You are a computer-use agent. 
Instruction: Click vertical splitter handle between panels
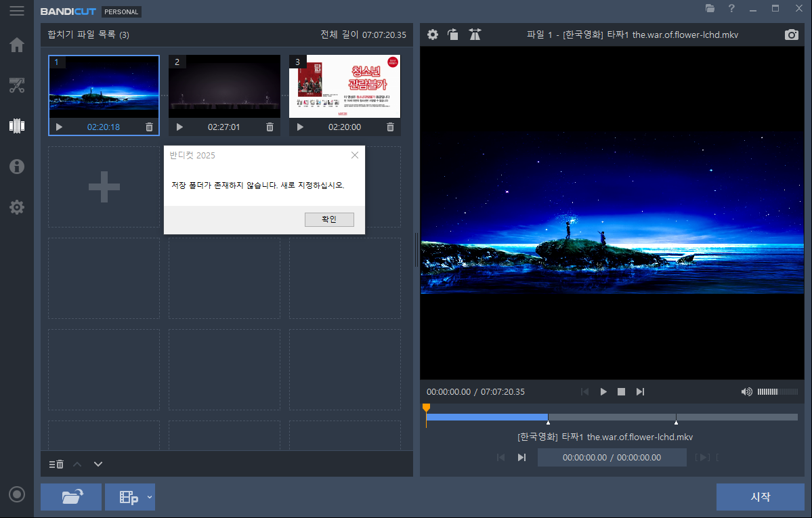click(416, 250)
